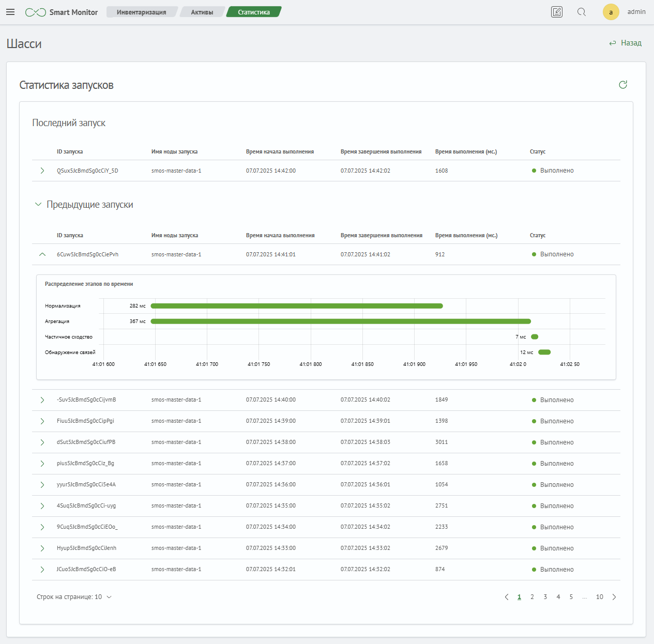The height and width of the screenshot is (644, 654).
Task: Click the Статус header of previous launches
Action: [x=538, y=235]
